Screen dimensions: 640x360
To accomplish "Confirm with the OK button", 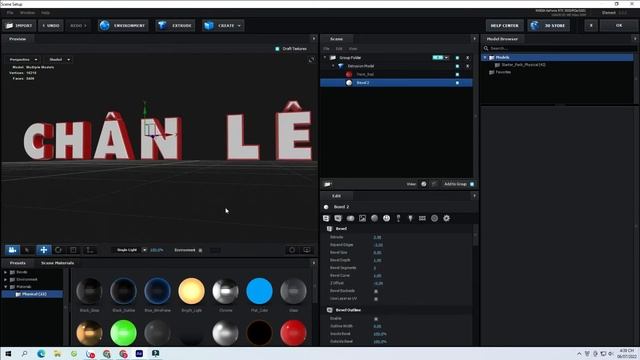I will 619,25.
